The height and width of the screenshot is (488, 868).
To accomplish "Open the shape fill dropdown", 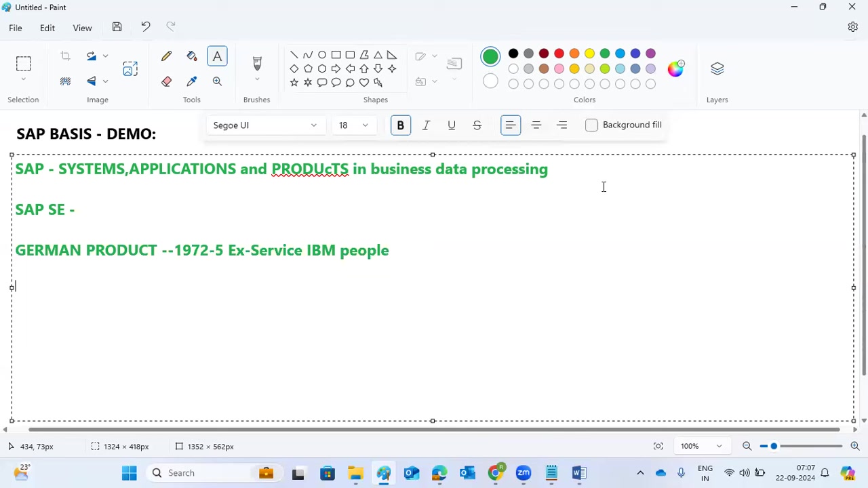I will click(435, 81).
